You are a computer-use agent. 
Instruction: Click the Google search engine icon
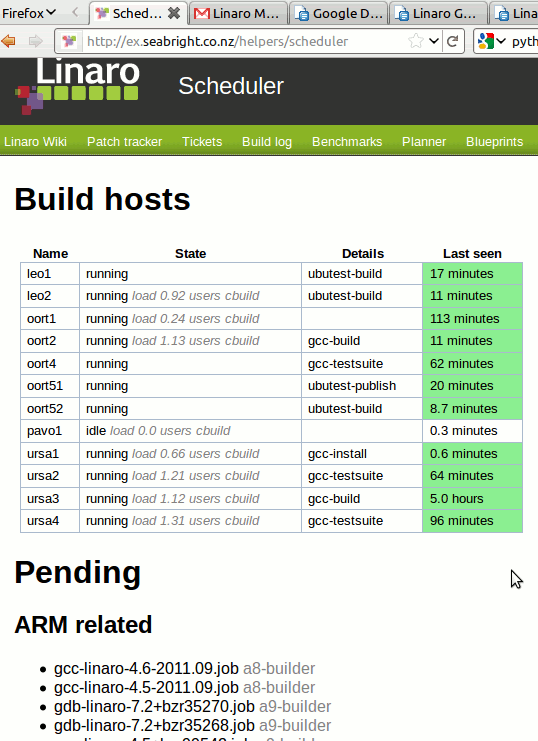pos(486,41)
